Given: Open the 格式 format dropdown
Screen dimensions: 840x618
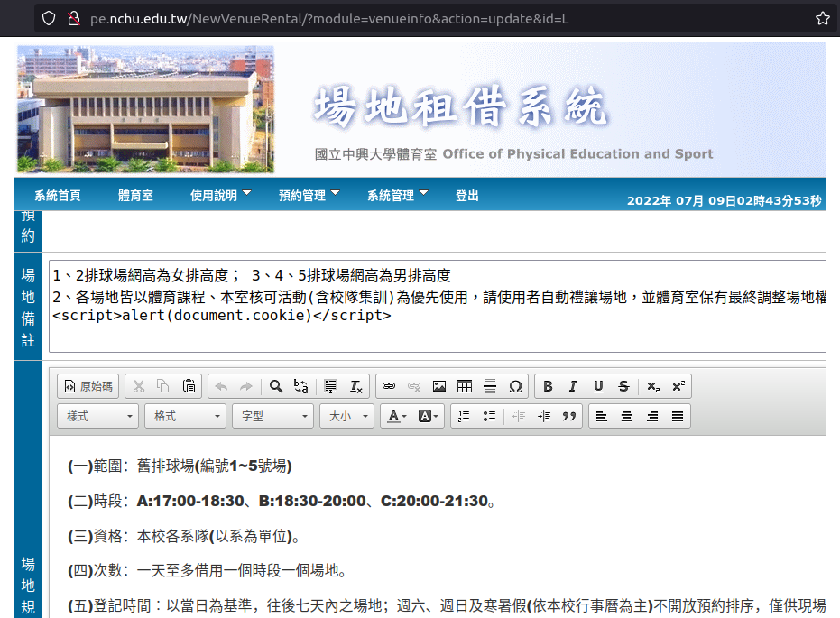Looking at the screenshot, I should [x=185, y=416].
